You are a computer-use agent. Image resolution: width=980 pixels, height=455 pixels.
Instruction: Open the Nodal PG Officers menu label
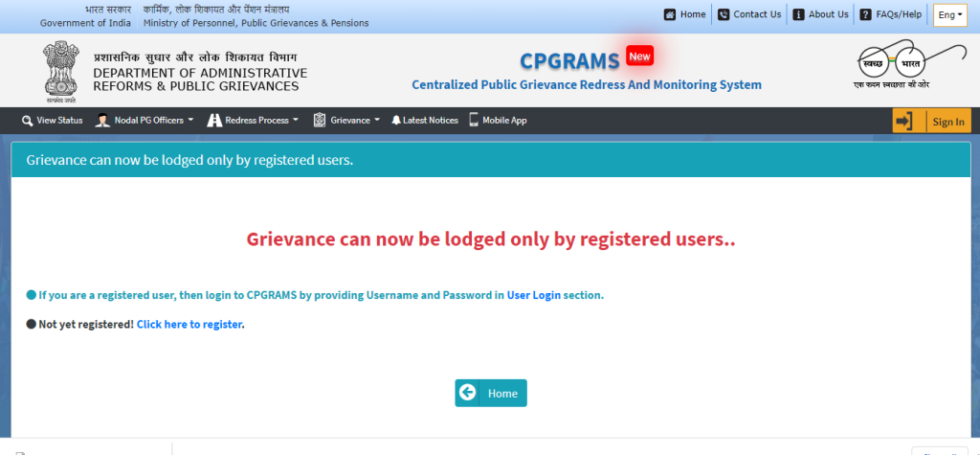point(148,120)
